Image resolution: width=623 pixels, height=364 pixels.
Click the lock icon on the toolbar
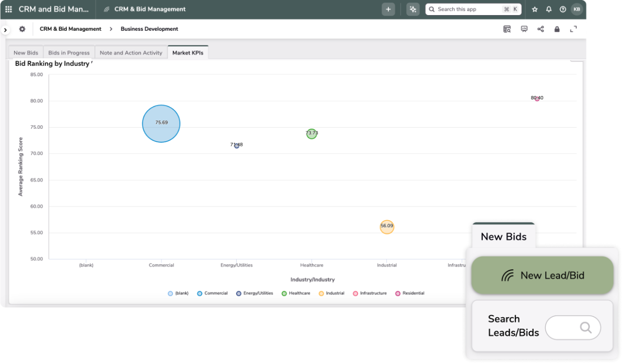pyautogui.click(x=557, y=29)
